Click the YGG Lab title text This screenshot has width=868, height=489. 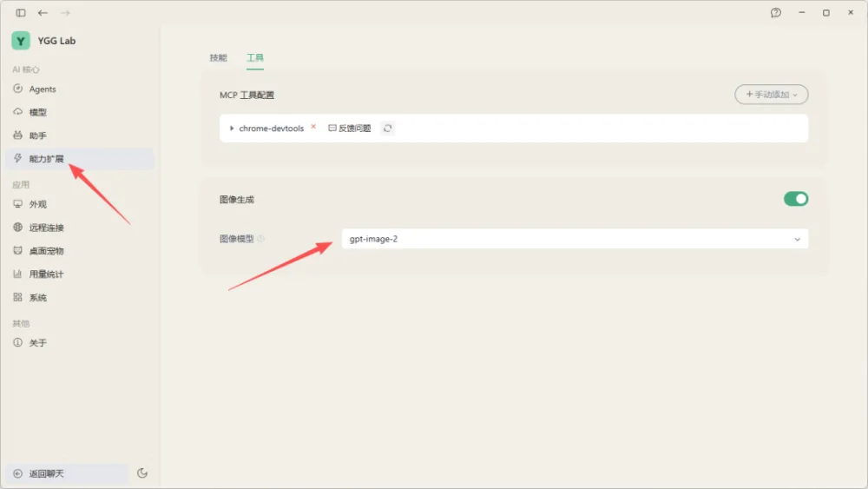coord(56,41)
